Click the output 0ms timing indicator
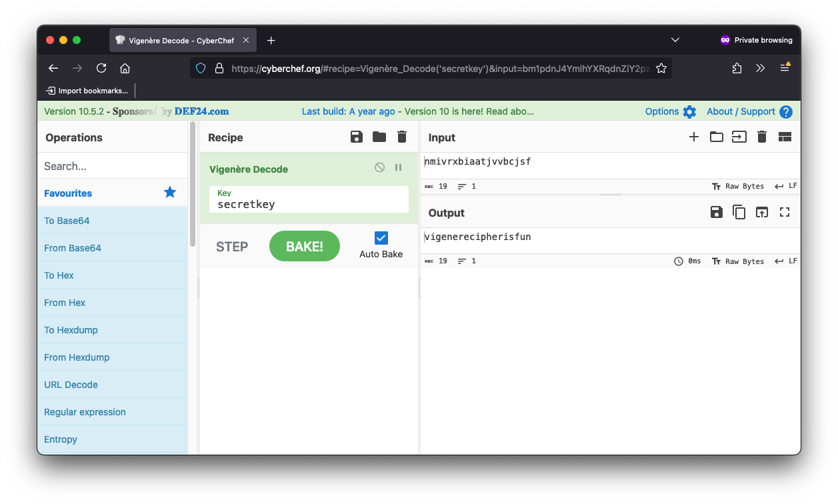838x504 pixels. point(687,261)
